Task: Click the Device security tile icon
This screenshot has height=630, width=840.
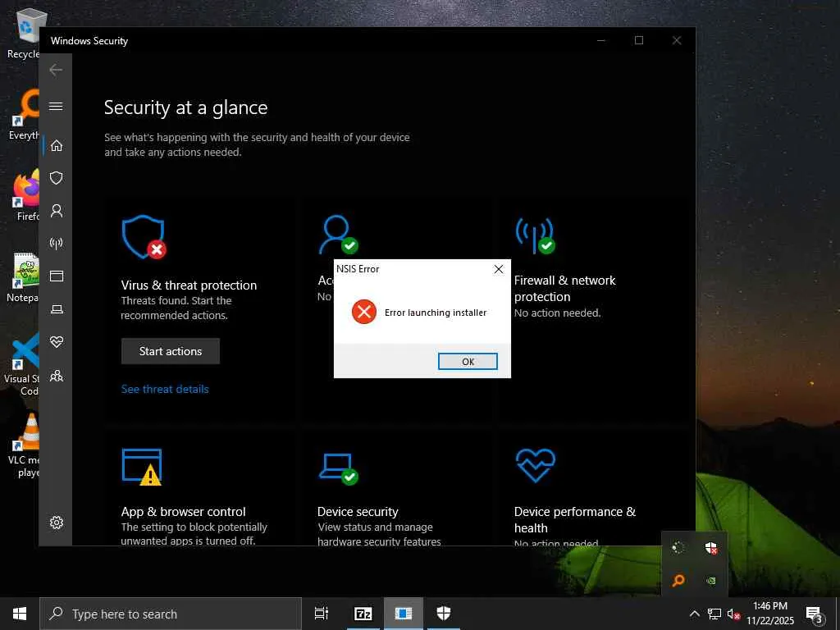Action: tap(338, 468)
